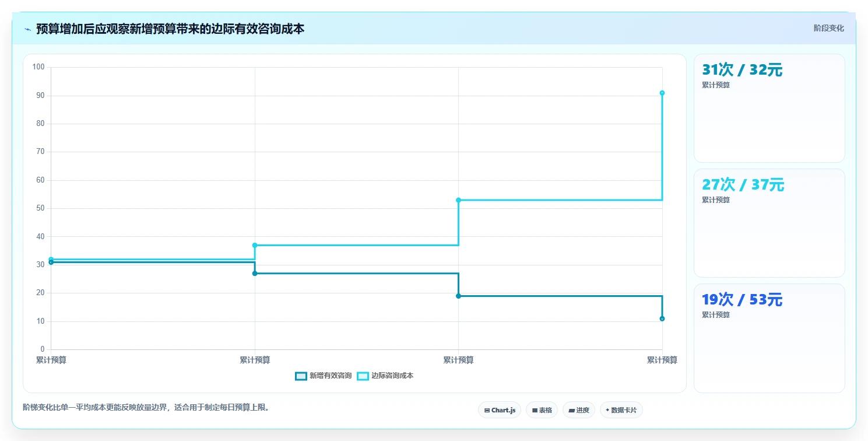Click the 新增有效咨询 data point at 11
Screen dimensions: 868x441
pos(662,318)
